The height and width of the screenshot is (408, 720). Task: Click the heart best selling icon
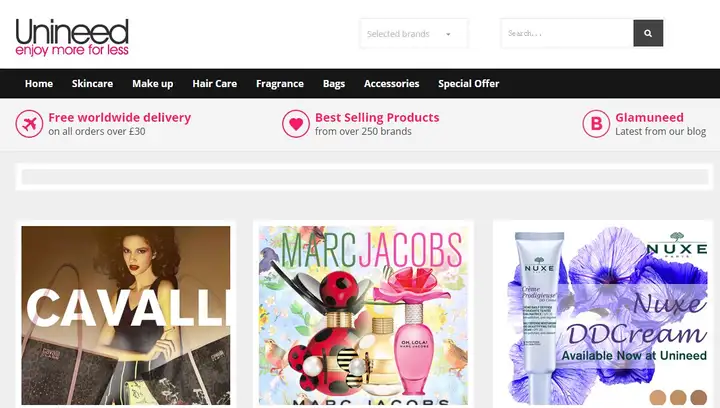pos(296,124)
